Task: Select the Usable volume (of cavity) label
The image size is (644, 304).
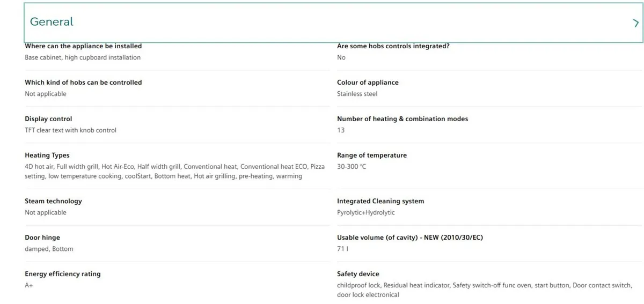Action: 410,238
